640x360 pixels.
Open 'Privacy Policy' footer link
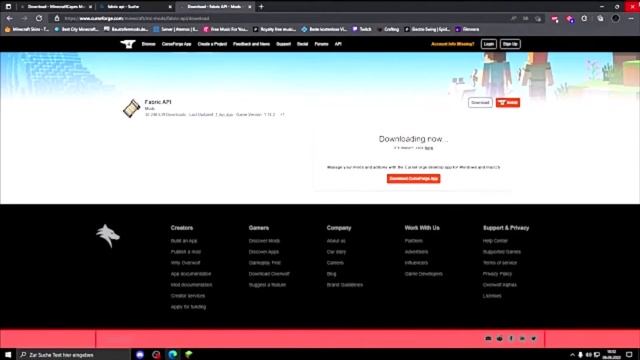[x=497, y=274]
